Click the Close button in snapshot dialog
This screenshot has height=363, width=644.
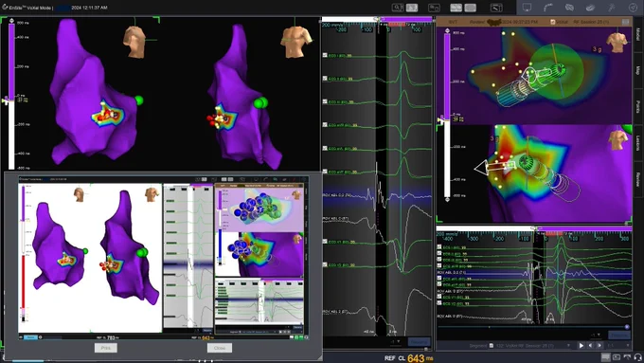point(220,348)
